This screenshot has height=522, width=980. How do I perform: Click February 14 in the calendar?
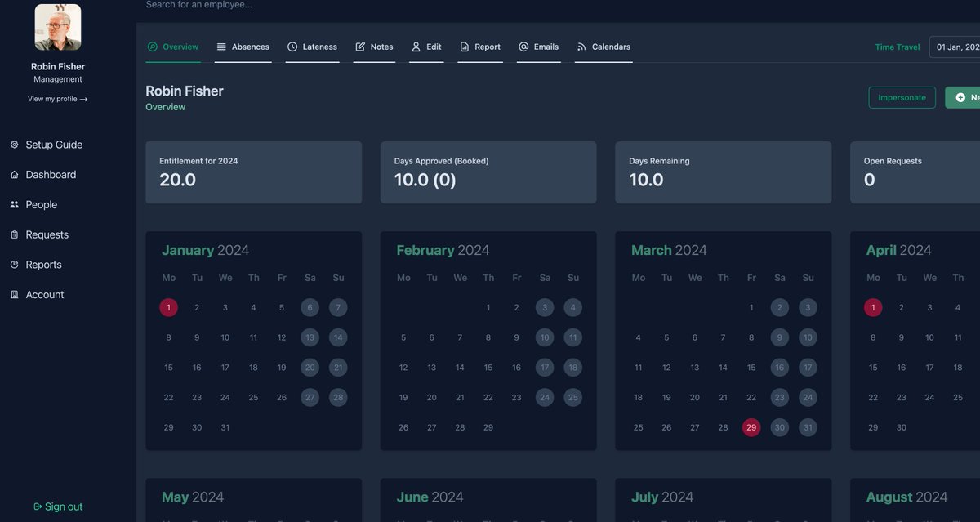(x=460, y=368)
